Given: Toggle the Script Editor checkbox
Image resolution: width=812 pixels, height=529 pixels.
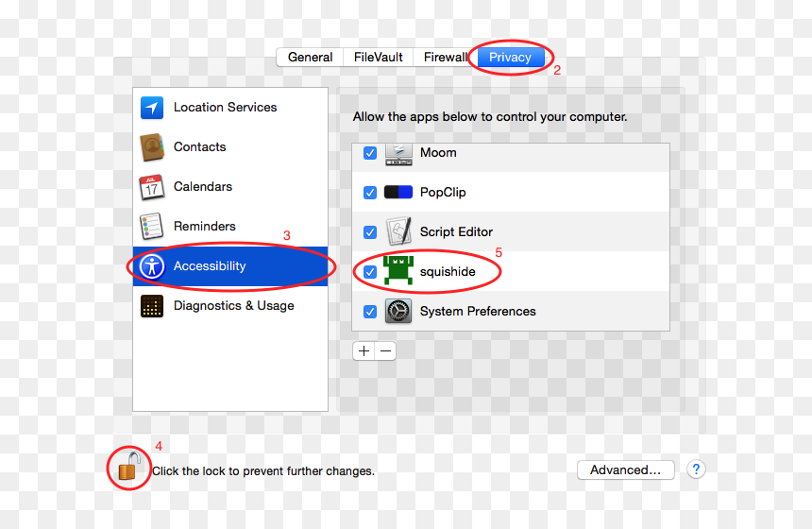Looking at the screenshot, I should pos(370,232).
